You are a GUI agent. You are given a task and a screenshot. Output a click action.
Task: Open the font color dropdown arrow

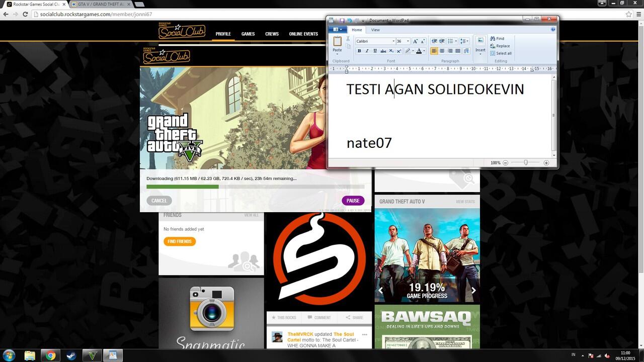click(424, 51)
